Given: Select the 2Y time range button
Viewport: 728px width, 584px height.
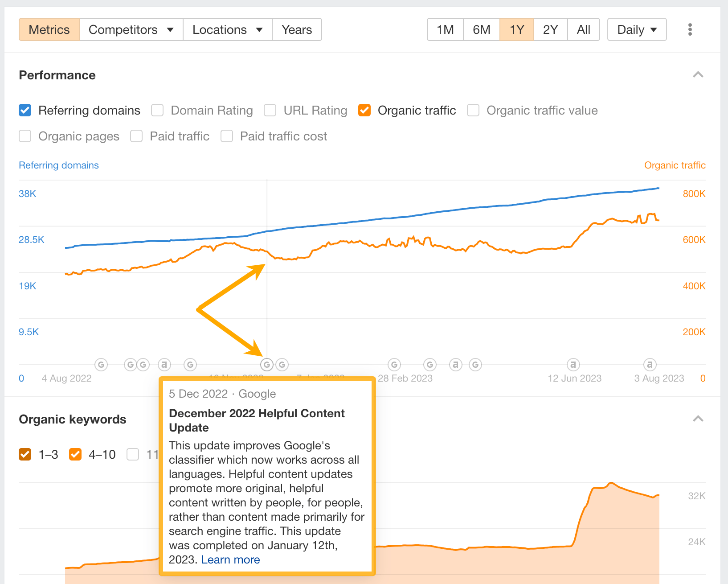Looking at the screenshot, I should (x=550, y=29).
